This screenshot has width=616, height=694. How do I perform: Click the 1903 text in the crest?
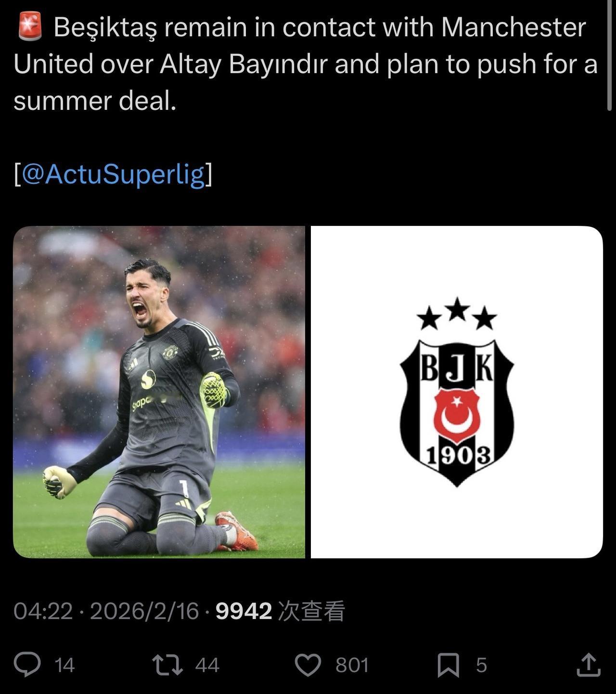click(459, 456)
